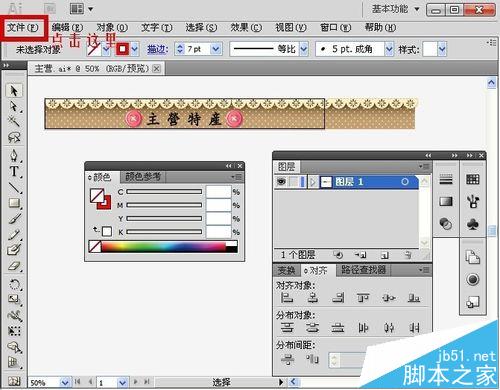Open the 对象(O) menu

pos(112,28)
